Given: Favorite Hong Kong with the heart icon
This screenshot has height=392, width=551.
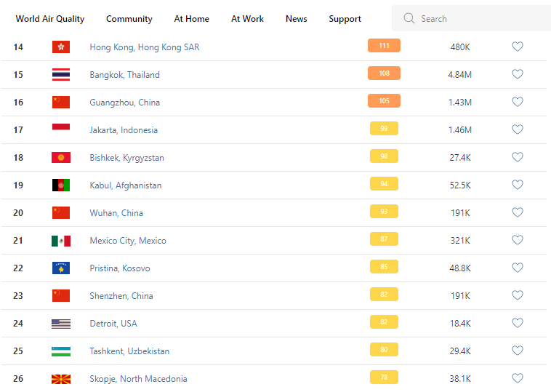Looking at the screenshot, I should coord(518,47).
